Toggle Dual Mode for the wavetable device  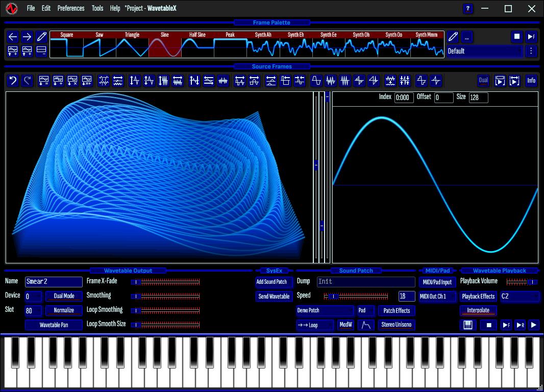click(64, 296)
